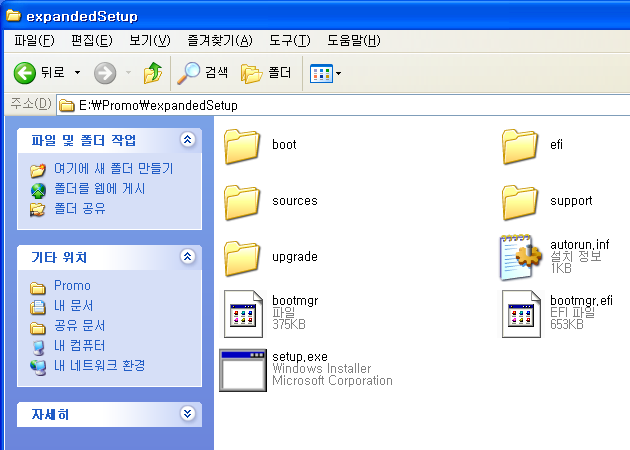630x450 pixels.
Task: Select the setup.exe application icon
Action: [243, 370]
